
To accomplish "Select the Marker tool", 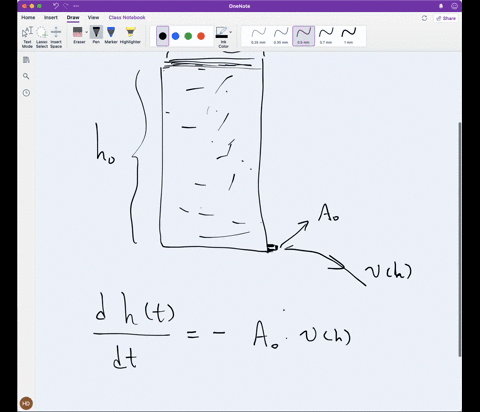I will (111, 35).
